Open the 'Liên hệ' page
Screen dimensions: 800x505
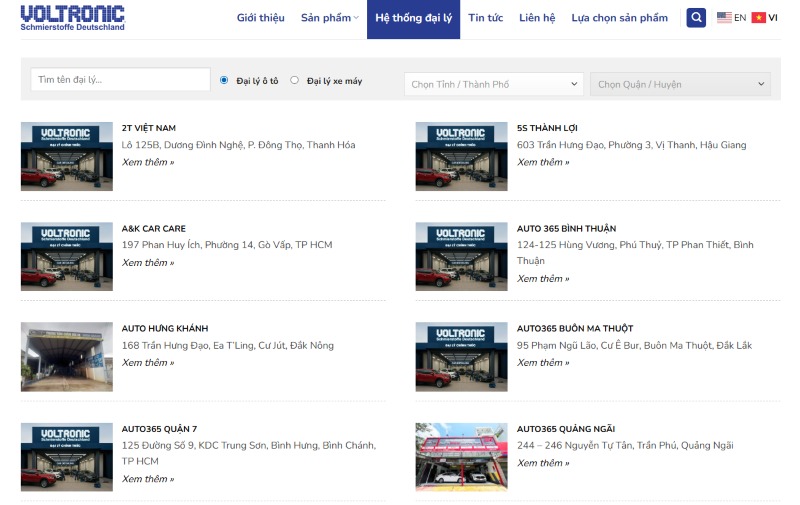click(537, 18)
